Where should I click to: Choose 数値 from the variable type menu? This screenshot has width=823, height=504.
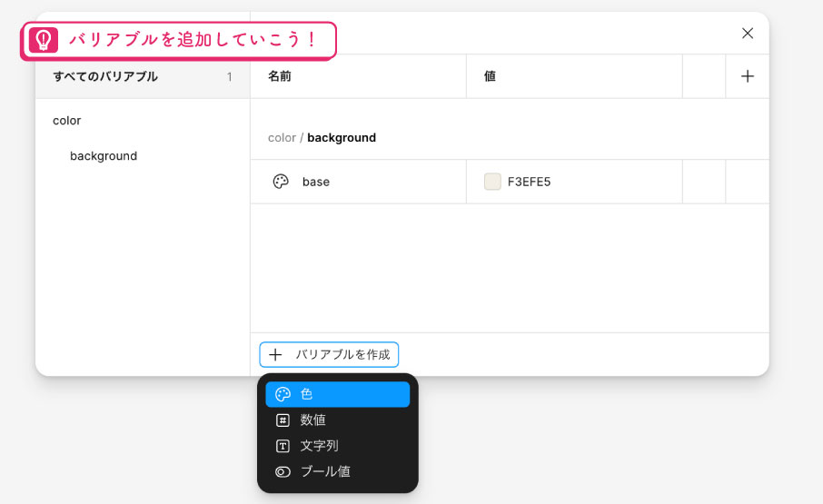[x=338, y=420]
